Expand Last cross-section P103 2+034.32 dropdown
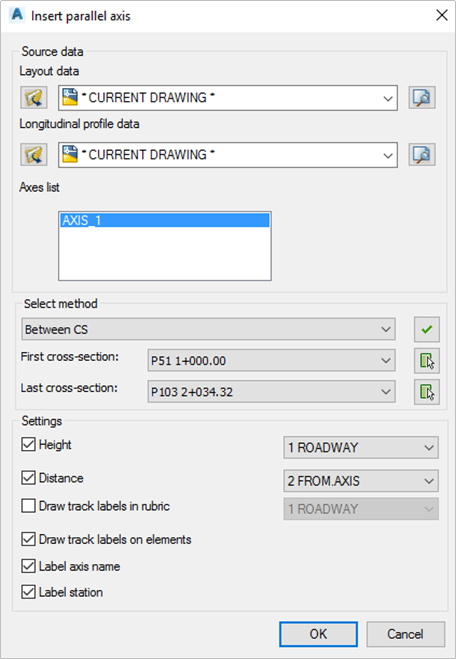 pos(271,392)
